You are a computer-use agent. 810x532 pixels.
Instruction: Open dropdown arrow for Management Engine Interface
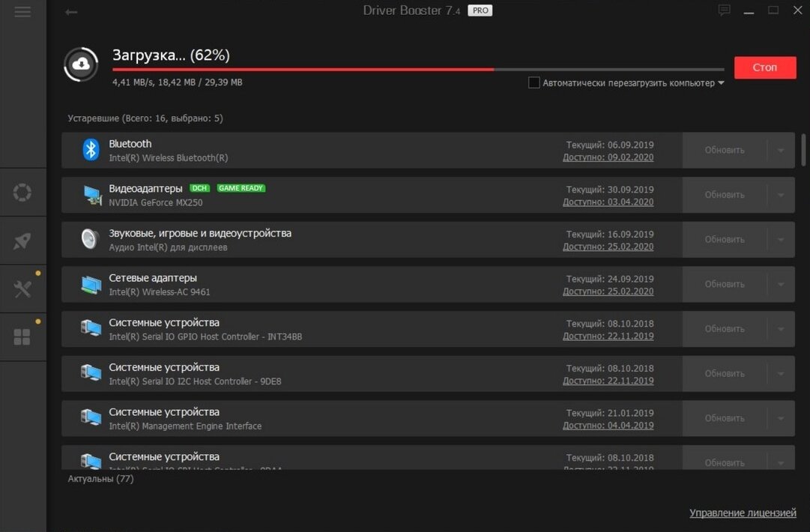[781, 418]
